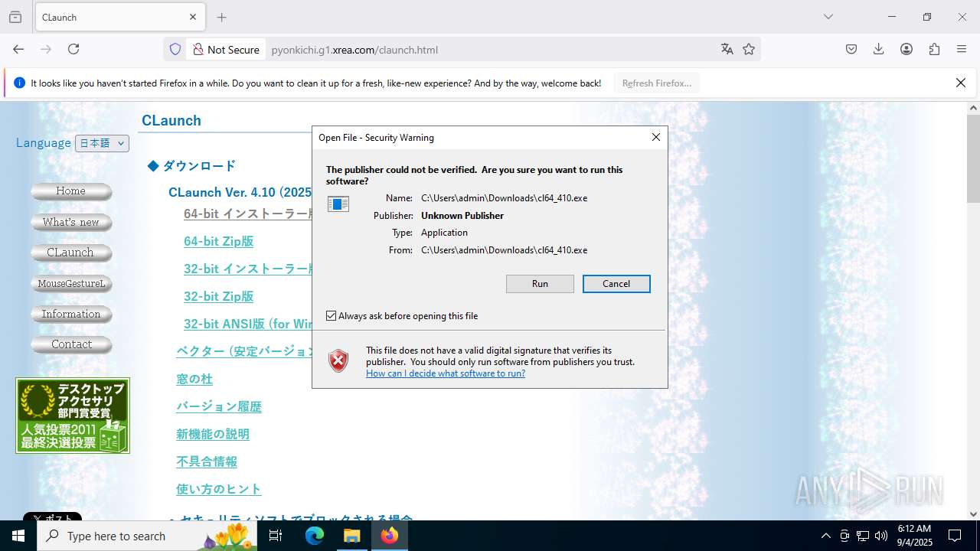980x551 pixels.
Task: Open the recent browsing tab overview icon
Action: (x=15, y=17)
